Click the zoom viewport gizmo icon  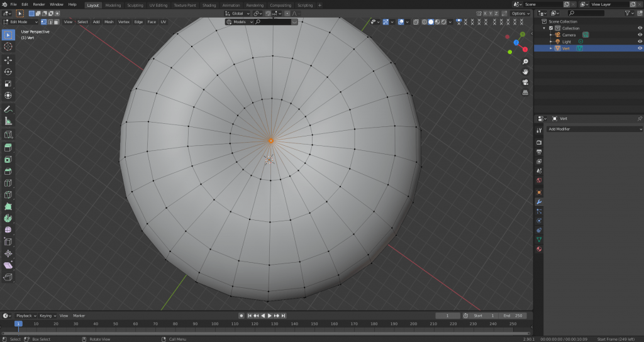tap(525, 62)
